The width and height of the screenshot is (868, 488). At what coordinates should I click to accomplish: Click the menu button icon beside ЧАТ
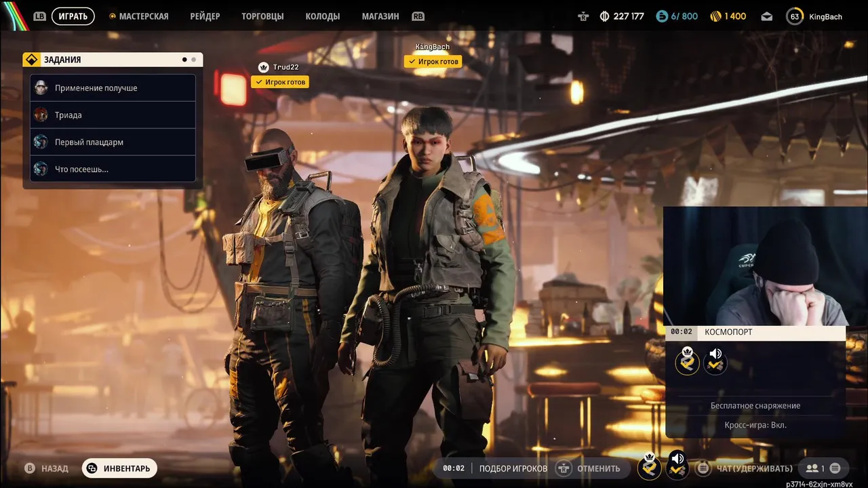pyautogui.click(x=704, y=468)
